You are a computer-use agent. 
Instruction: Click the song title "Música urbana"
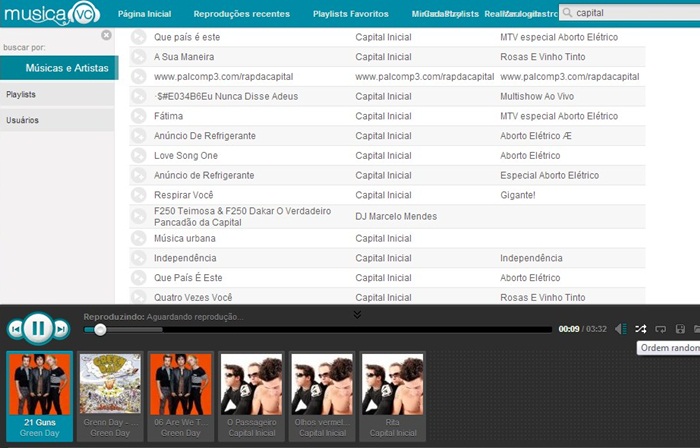(x=185, y=238)
